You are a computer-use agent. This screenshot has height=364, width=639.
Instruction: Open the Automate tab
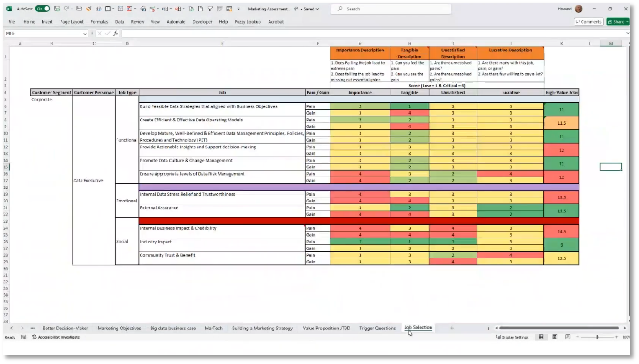tap(176, 22)
